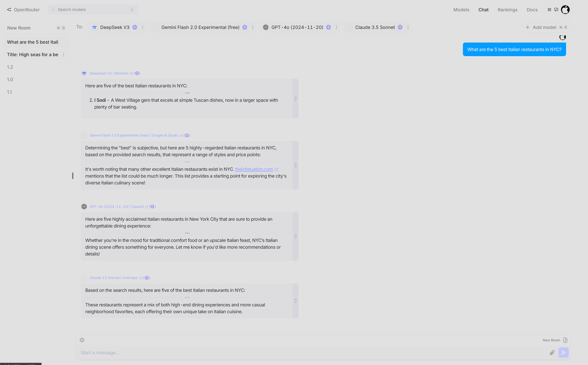
Task: Click the Add model button
Action: [x=546, y=28]
